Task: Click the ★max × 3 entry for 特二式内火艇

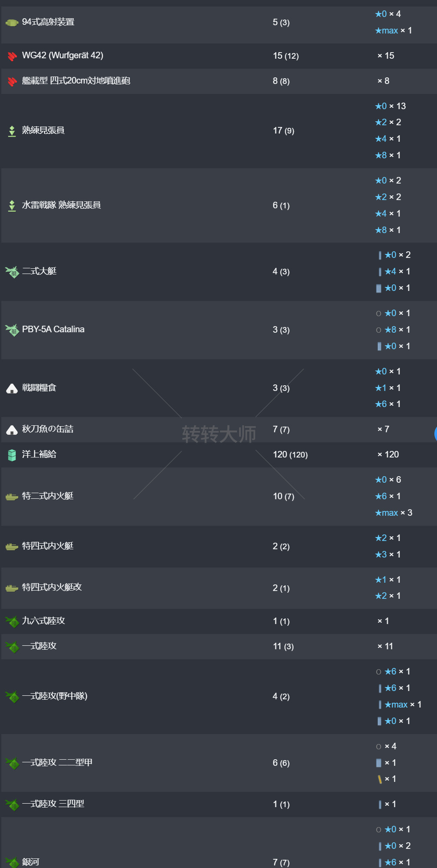Action: click(394, 513)
